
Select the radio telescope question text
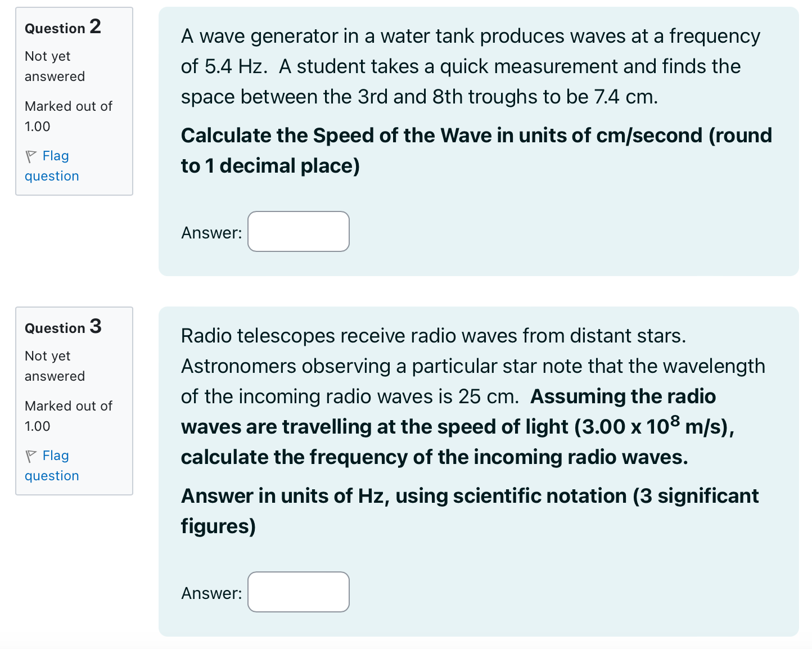472,395
